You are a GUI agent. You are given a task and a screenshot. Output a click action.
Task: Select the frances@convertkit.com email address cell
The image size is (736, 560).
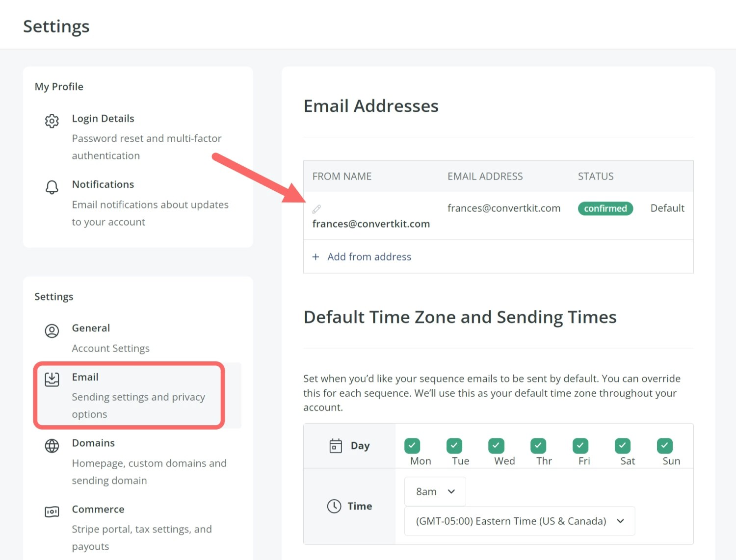tap(503, 208)
